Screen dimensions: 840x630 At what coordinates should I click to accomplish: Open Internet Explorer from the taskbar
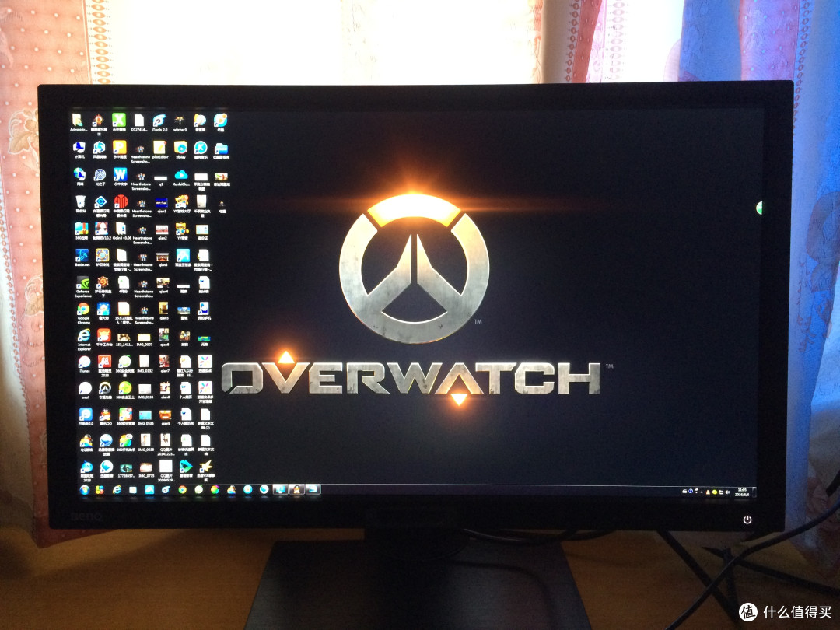point(116,490)
